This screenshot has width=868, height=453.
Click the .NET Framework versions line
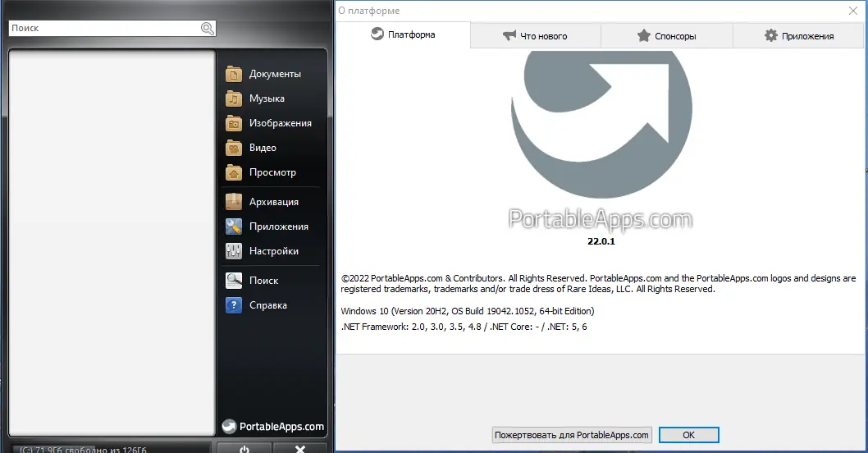pyautogui.click(x=464, y=327)
